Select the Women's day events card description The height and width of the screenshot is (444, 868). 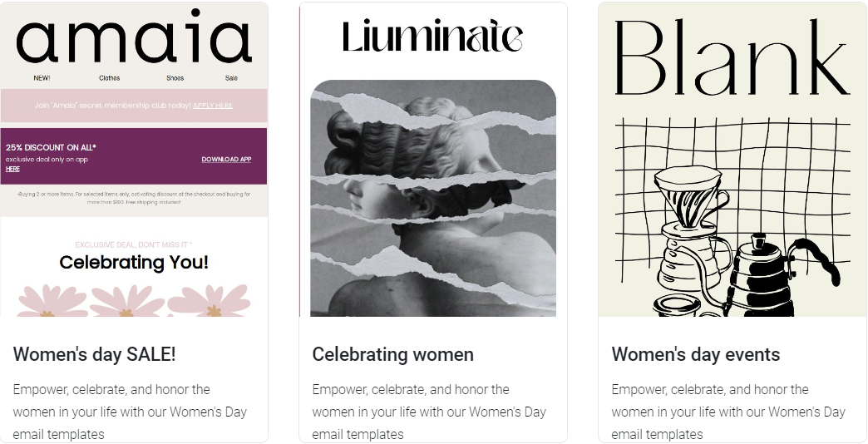[728, 412]
